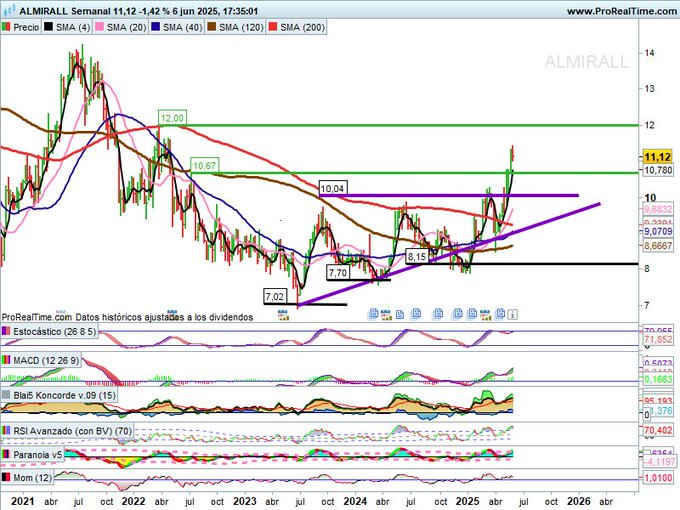
Task: Select the 8,15 support label
Action: click(x=416, y=257)
